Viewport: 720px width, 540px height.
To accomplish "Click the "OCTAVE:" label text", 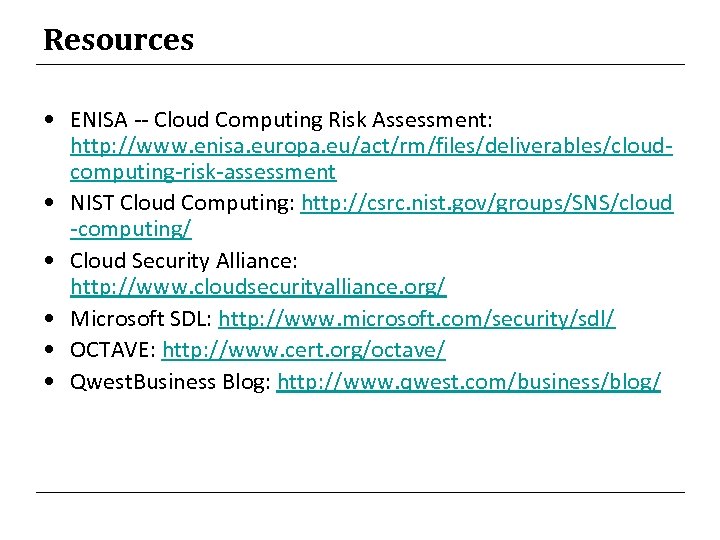I will [x=112, y=350].
